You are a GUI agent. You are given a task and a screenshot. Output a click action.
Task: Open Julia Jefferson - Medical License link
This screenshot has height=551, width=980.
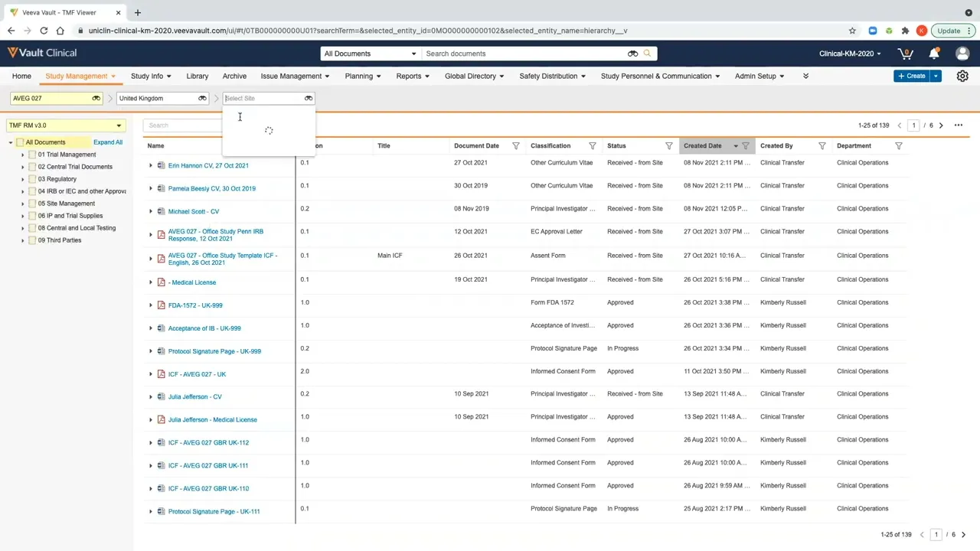tap(213, 419)
